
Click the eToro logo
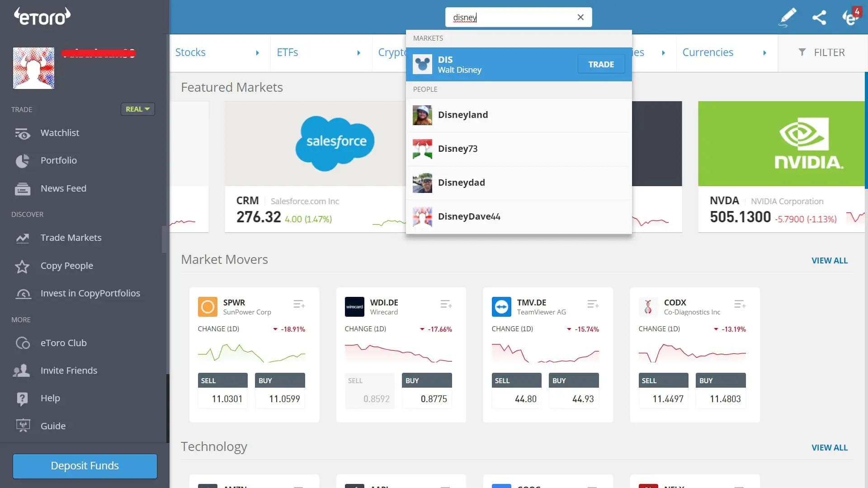click(x=42, y=16)
